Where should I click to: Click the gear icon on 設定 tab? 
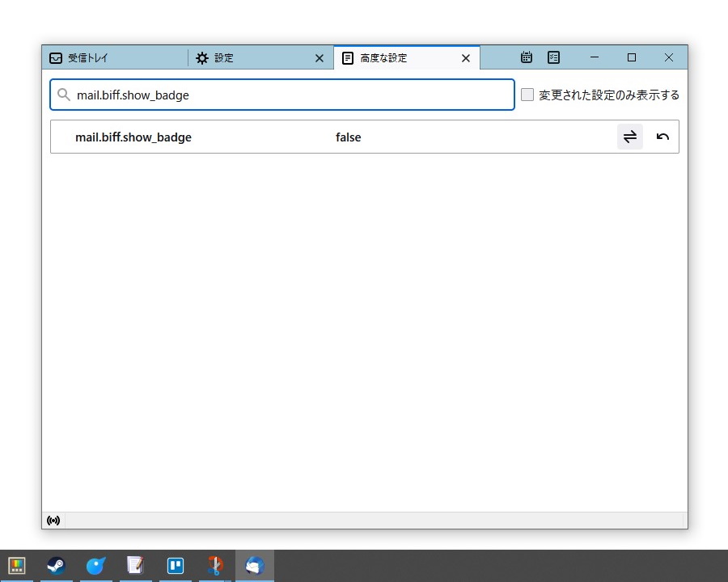click(201, 57)
